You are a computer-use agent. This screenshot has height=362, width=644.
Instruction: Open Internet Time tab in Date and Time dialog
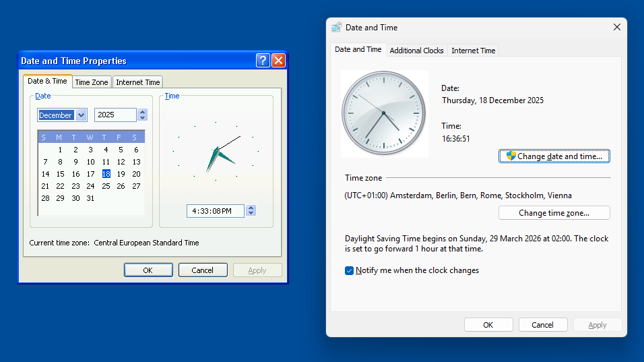473,51
